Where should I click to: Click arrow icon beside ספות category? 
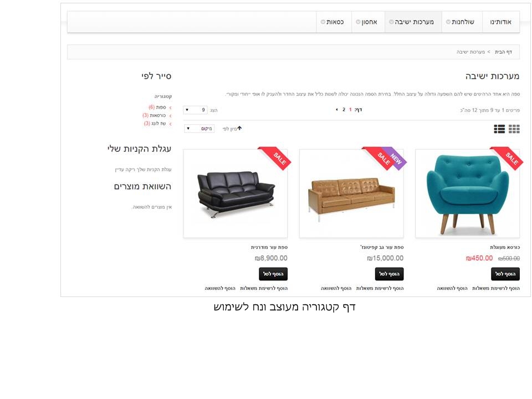(170, 108)
